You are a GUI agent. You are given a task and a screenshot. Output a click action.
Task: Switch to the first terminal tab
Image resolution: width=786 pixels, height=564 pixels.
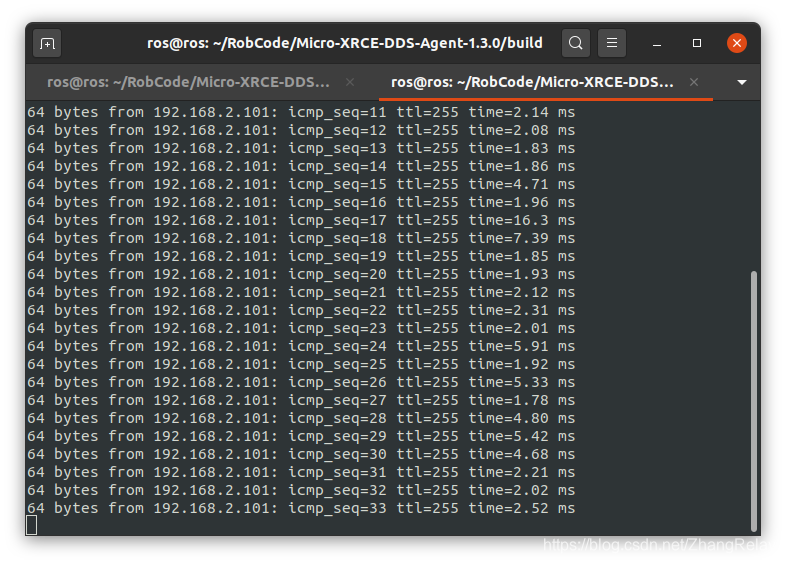pyautogui.click(x=188, y=82)
